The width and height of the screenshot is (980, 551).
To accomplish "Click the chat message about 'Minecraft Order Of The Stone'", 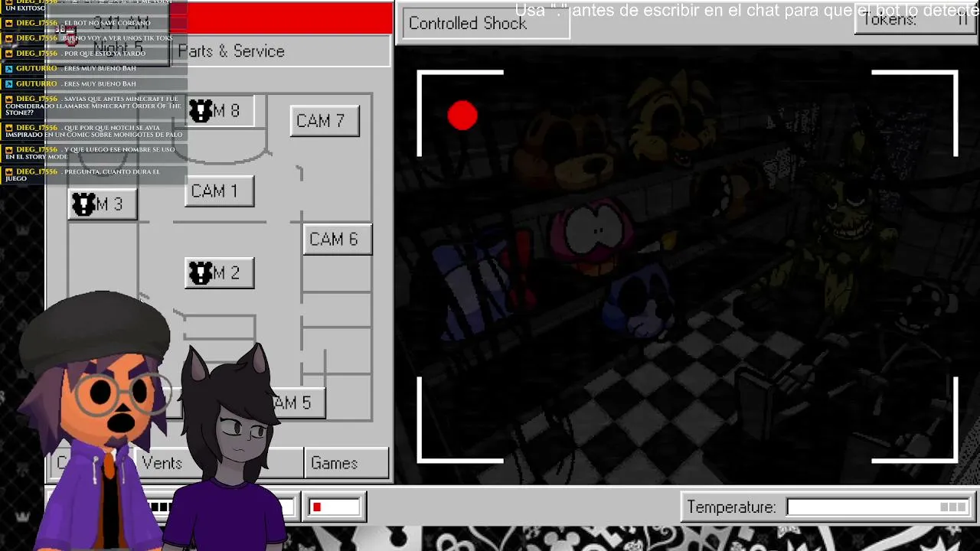I will (x=93, y=106).
